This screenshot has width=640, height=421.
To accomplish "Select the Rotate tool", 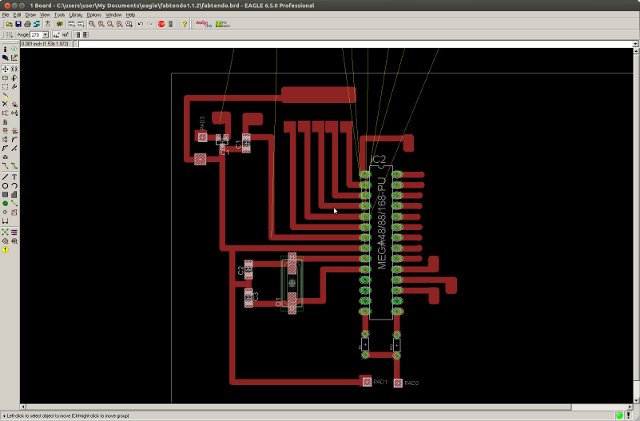I will point(14,78).
